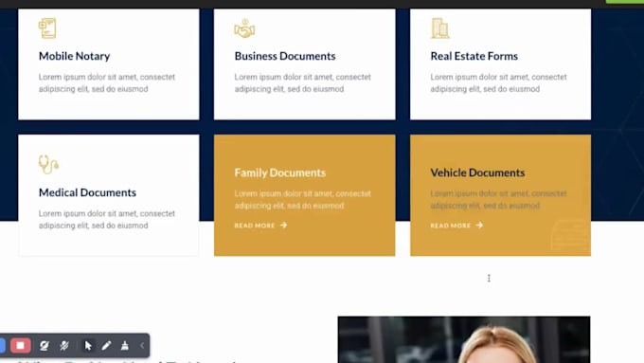The height and width of the screenshot is (363, 644).
Task: Open the Family Documents heading
Action: click(280, 172)
